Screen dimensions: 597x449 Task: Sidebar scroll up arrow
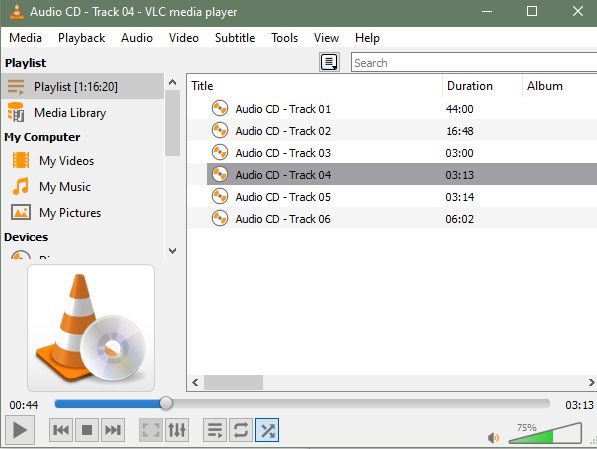[x=172, y=82]
